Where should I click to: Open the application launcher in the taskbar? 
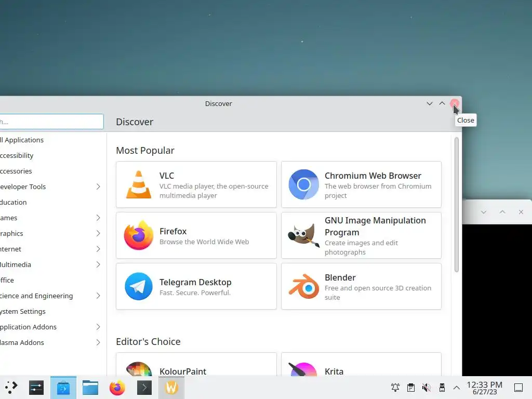(x=11, y=388)
